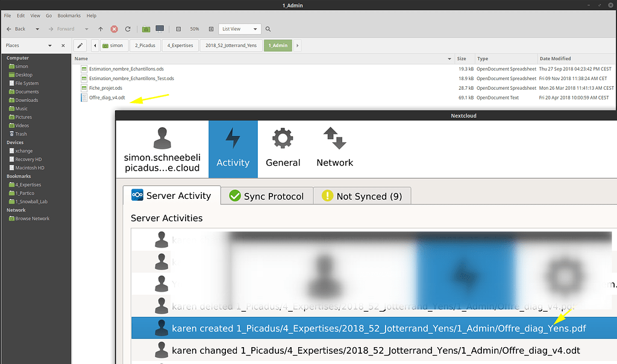Click the Name column sort arrow
The image size is (617, 364).
[x=449, y=58]
